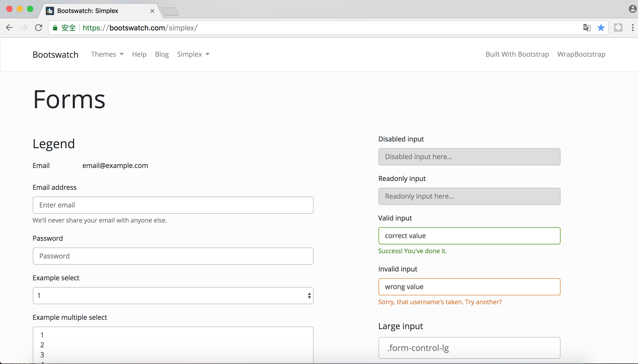Click the extension icon beside address bar
638x364 pixels.
click(x=618, y=28)
